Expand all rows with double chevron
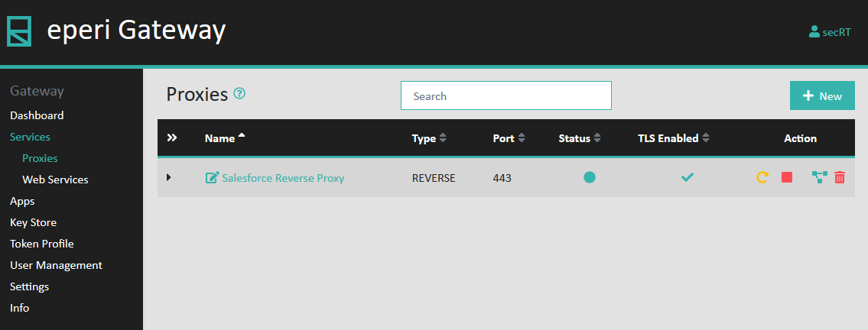This screenshot has width=868, height=330. click(x=172, y=137)
